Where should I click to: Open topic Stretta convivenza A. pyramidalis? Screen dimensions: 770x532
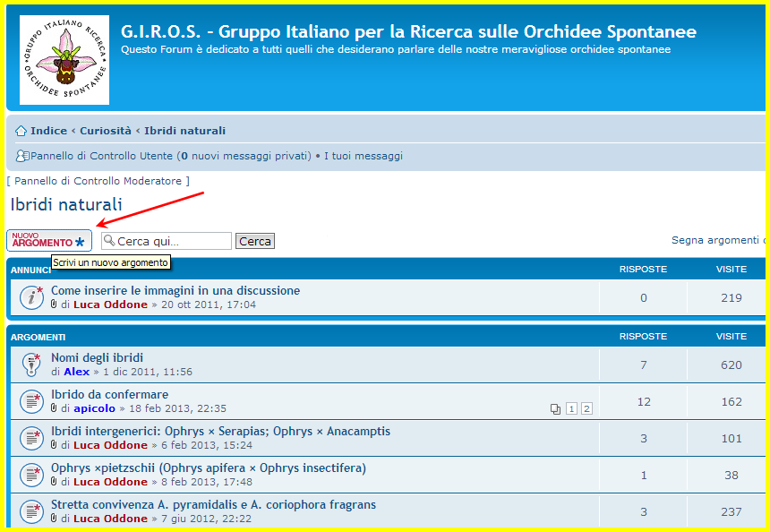[x=214, y=504]
